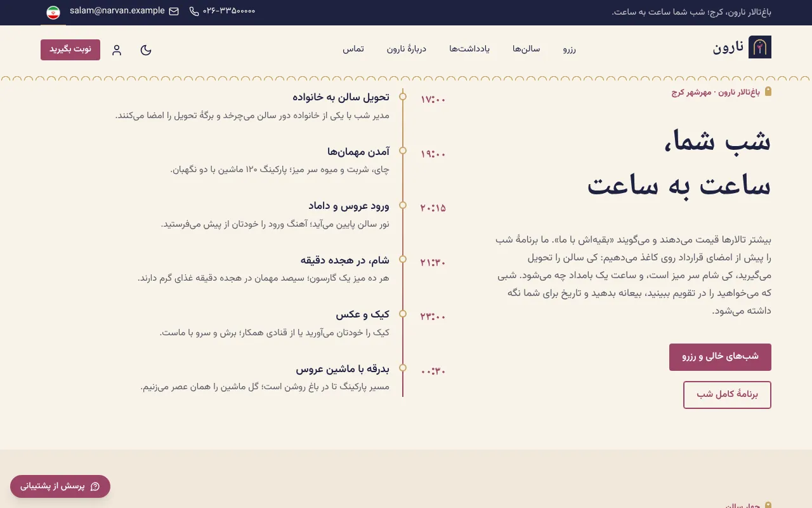Click the heading آمدن مهمان‌ها
Viewport: 812px width, 508px height.
358,151
